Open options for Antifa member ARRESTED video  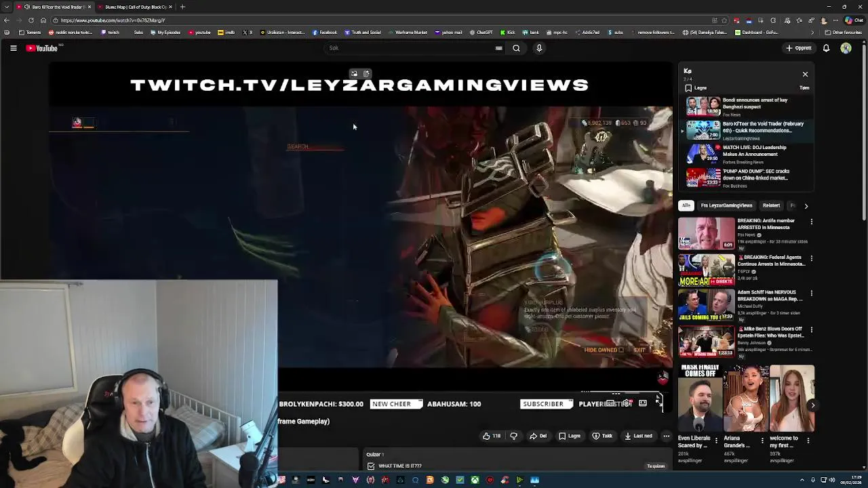point(811,222)
